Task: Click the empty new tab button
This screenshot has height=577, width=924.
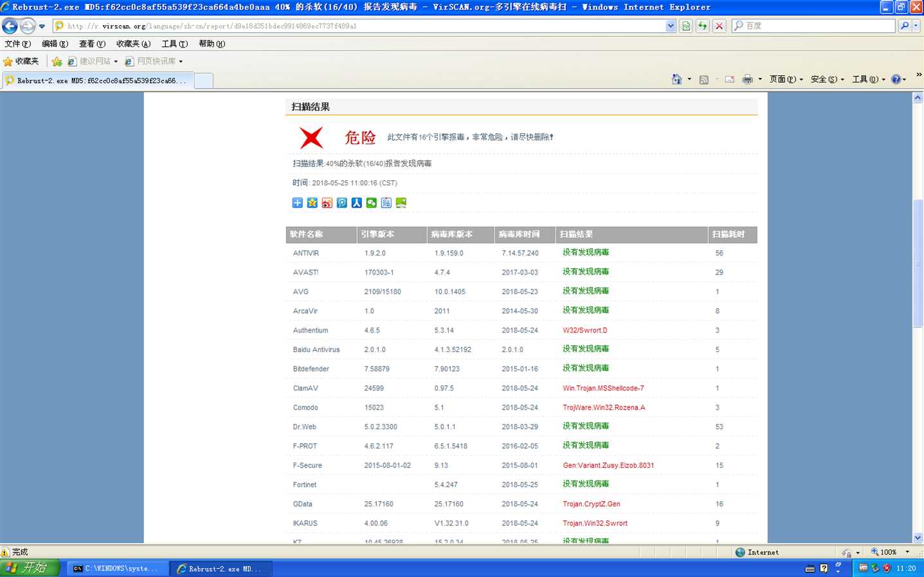Action: pyautogui.click(x=203, y=80)
